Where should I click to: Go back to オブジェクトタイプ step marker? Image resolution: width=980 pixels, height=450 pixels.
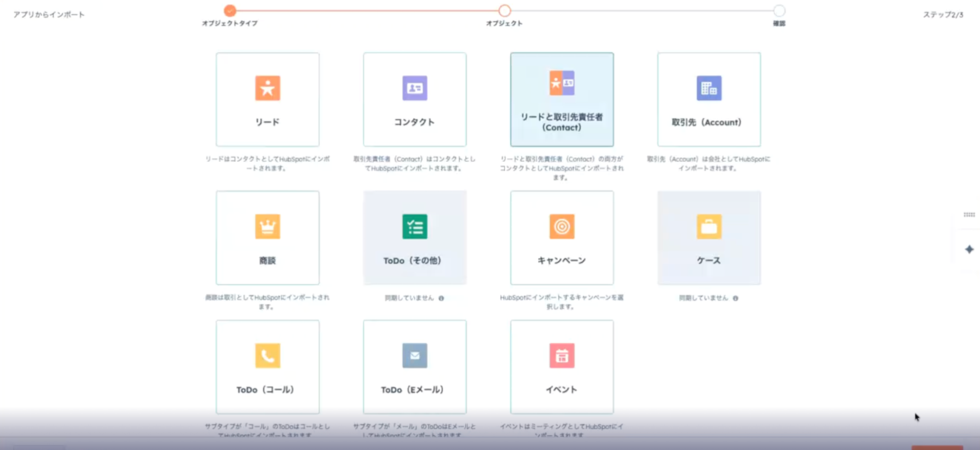(230, 10)
